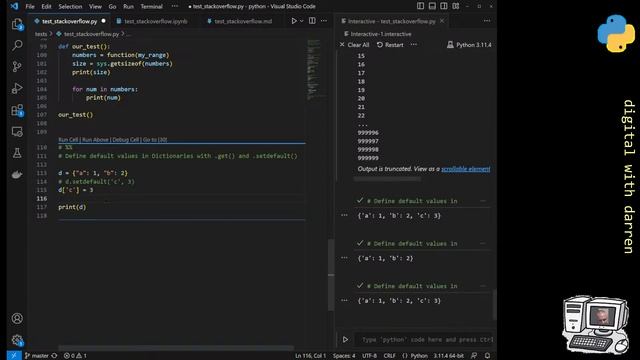The width and height of the screenshot is (640, 360).
Task: Open ellipsis beside first three-key dict output
Action: pyautogui.click(x=344, y=215)
